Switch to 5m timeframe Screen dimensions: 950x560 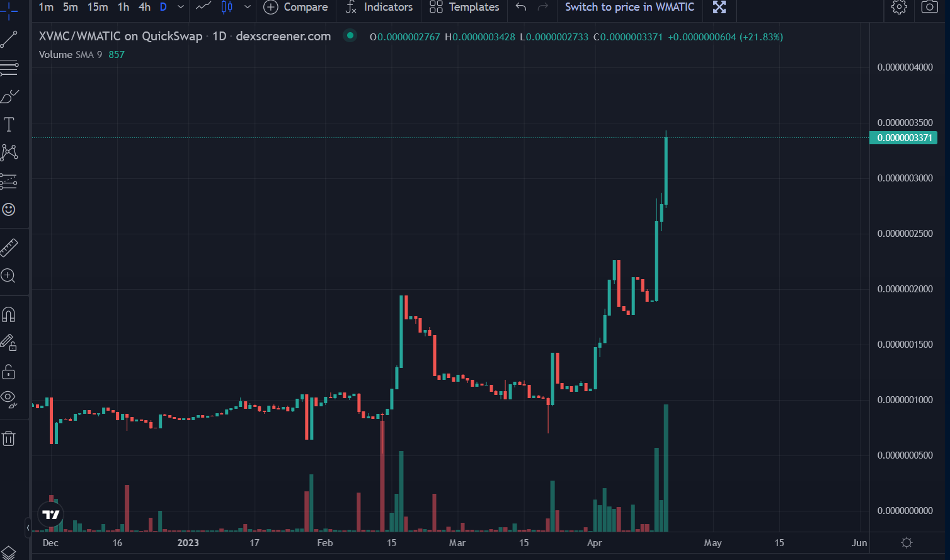[71, 7]
